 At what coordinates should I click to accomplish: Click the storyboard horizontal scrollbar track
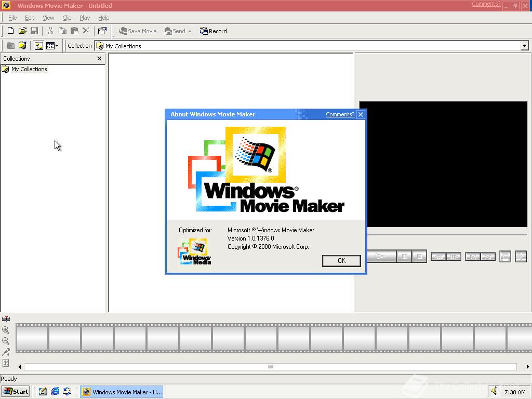pos(270,367)
